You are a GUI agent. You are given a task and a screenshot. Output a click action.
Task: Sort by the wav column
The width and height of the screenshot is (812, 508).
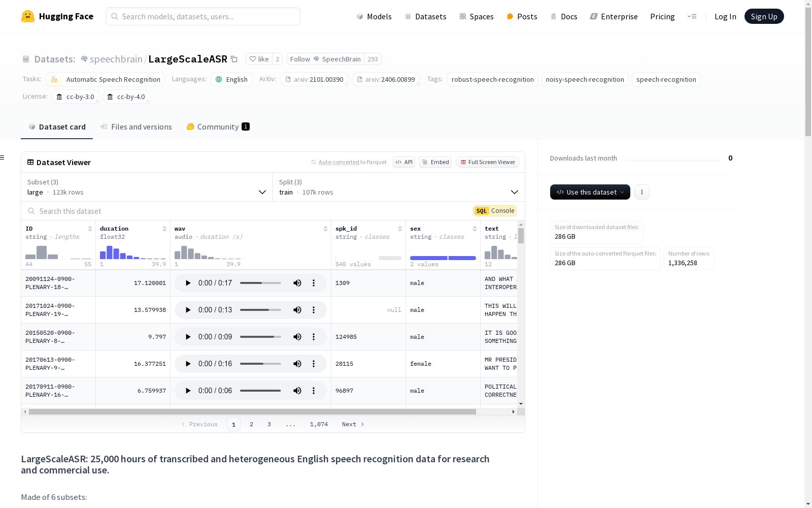325,229
